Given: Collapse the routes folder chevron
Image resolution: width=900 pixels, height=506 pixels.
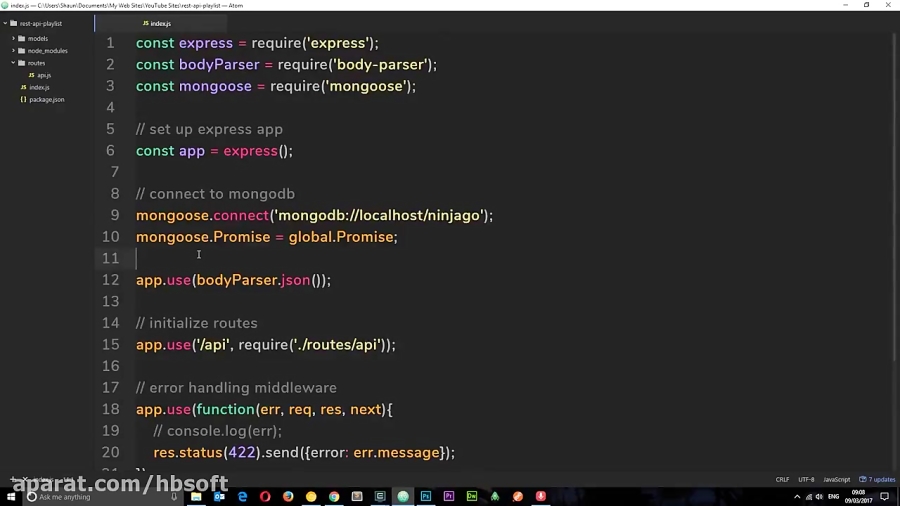Looking at the screenshot, I should pyautogui.click(x=13, y=63).
